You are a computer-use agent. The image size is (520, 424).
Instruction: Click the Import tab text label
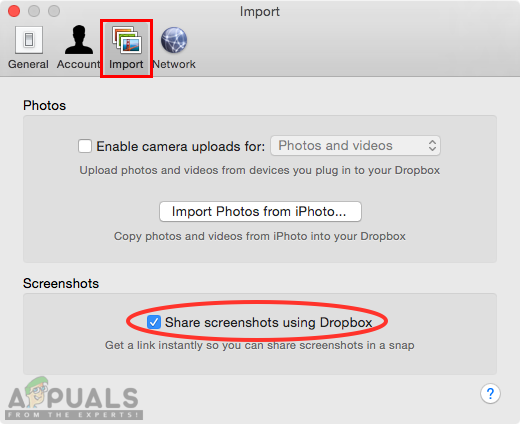[x=126, y=64]
